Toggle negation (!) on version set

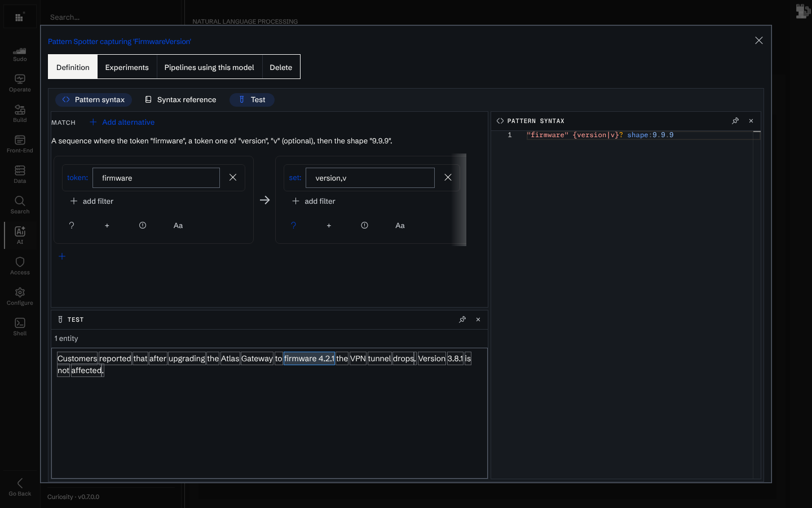(x=364, y=225)
